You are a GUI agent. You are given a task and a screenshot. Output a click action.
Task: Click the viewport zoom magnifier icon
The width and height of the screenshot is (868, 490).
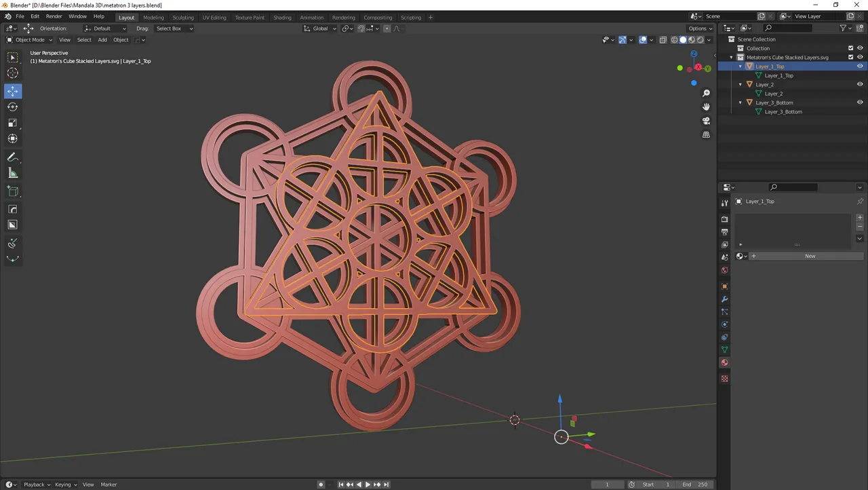[706, 93]
